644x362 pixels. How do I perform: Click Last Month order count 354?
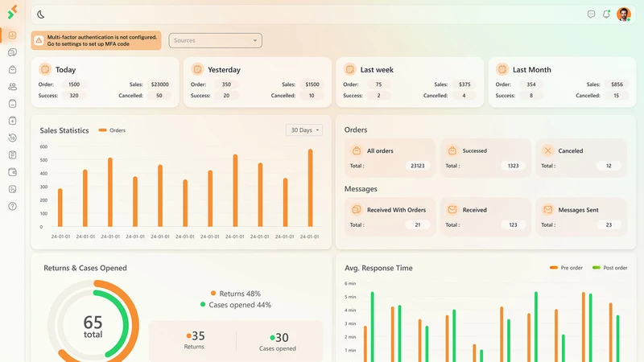pyautogui.click(x=531, y=84)
